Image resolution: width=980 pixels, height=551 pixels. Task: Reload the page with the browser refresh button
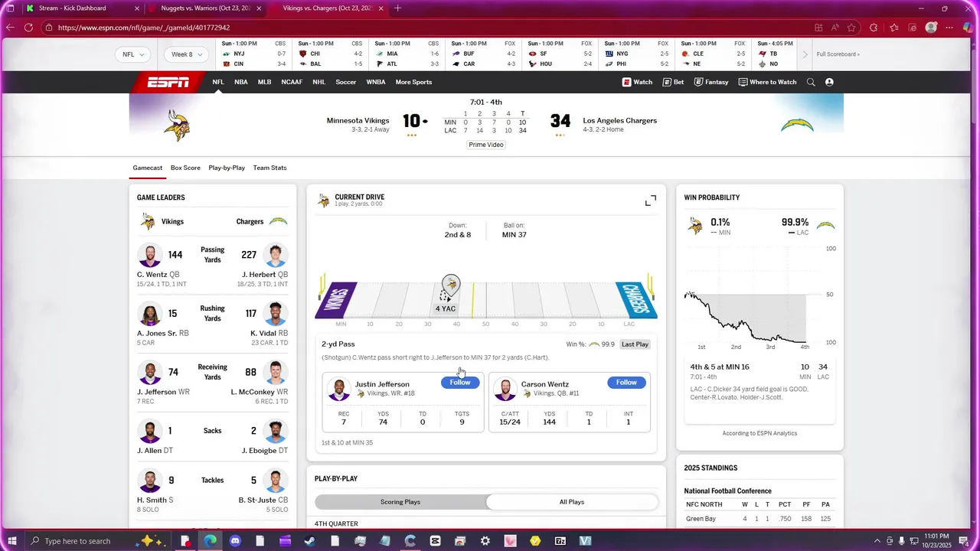click(x=28, y=28)
